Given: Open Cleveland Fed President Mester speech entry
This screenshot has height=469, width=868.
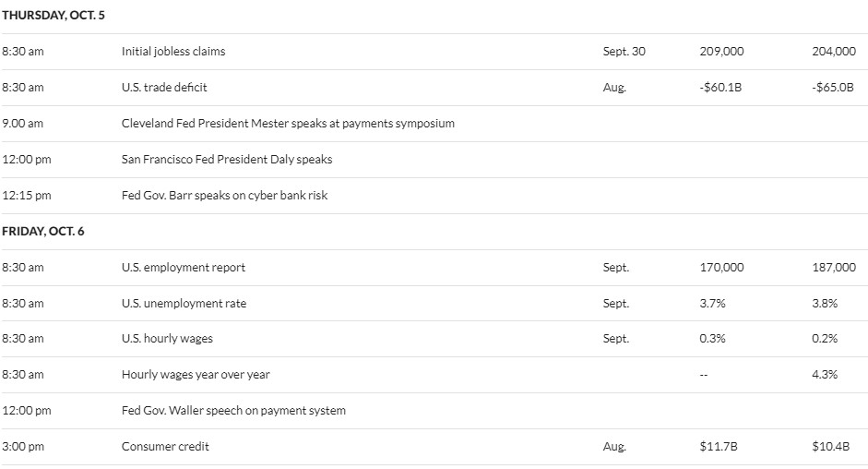Looking at the screenshot, I should point(288,124).
